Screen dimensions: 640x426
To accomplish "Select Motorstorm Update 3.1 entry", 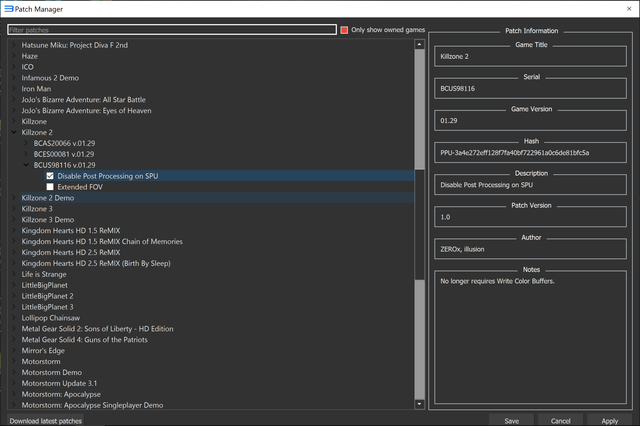I will 59,383.
